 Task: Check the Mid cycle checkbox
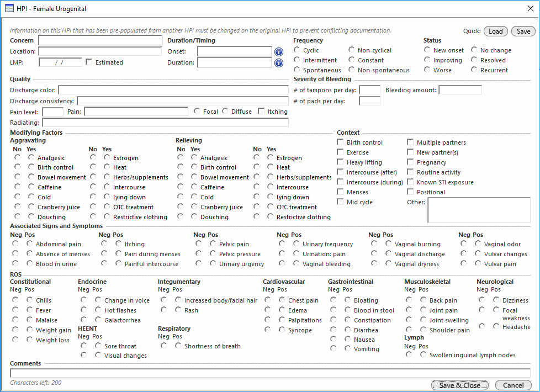(x=340, y=202)
